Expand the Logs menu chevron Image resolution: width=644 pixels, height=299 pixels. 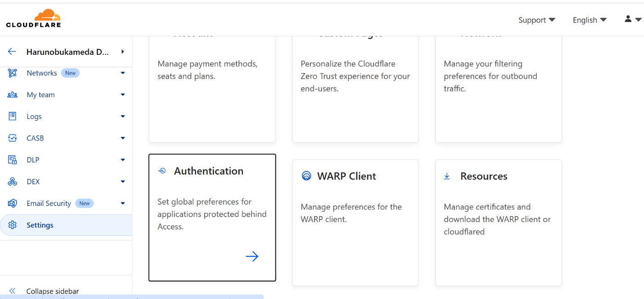coord(123,116)
